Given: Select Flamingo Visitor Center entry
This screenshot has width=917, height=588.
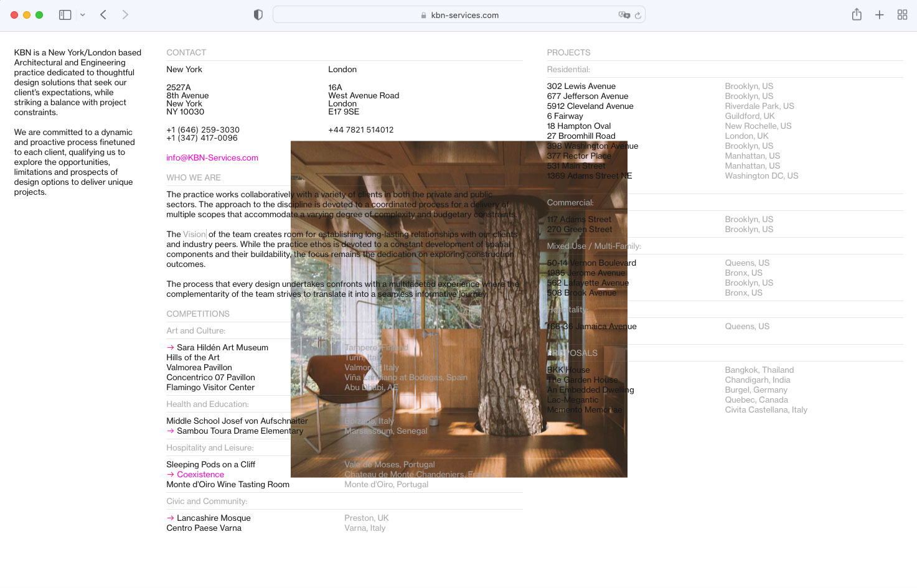Looking at the screenshot, I should tap(210, 388).
